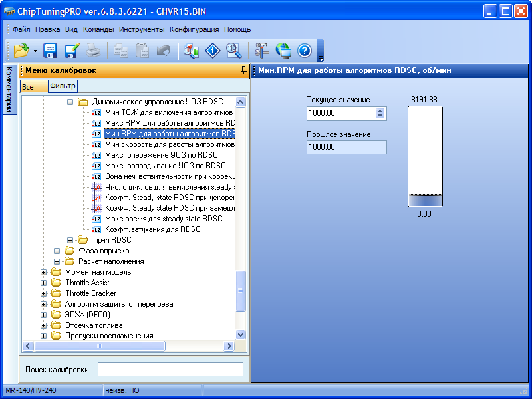Click the Поиск калибровки search field
The width and height of the screenshot is (532, 399).
click(170, 370)
